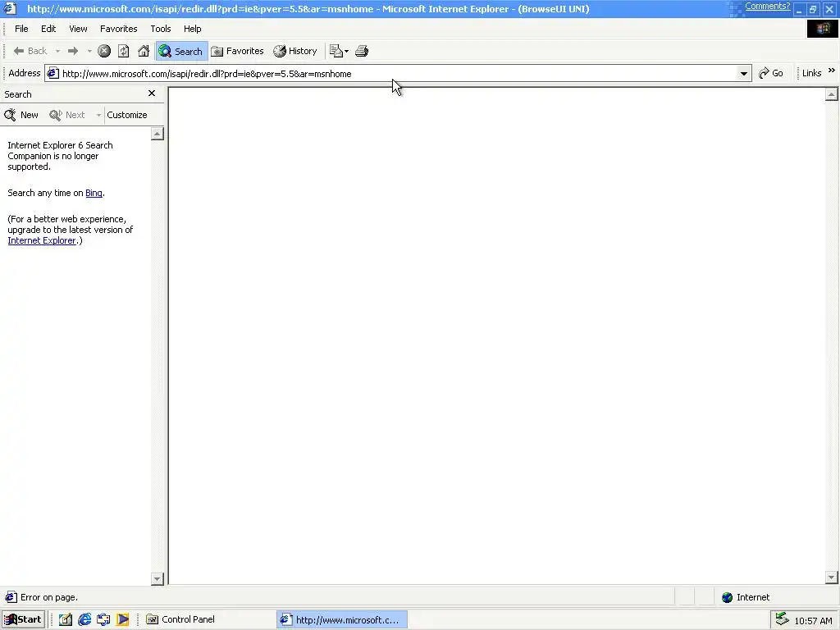Viewport: 840px width, 630px height.
Task: Click the Comments? link in title bar
Action: [767, 6]
